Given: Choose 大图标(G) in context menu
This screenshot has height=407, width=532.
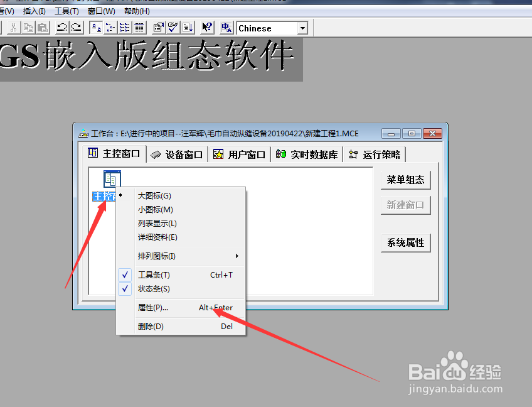Looking at the screenshot, I should click(x=181, y=196).
